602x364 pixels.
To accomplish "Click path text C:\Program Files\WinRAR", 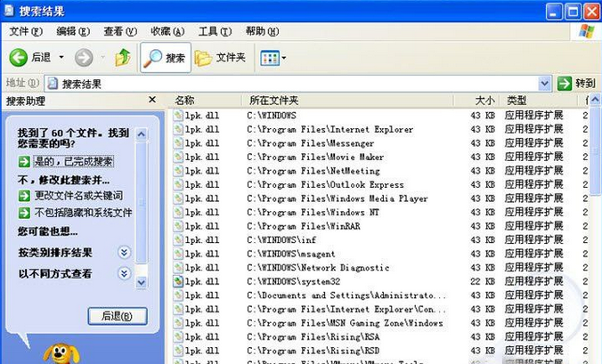I will [x=304, y=226].
